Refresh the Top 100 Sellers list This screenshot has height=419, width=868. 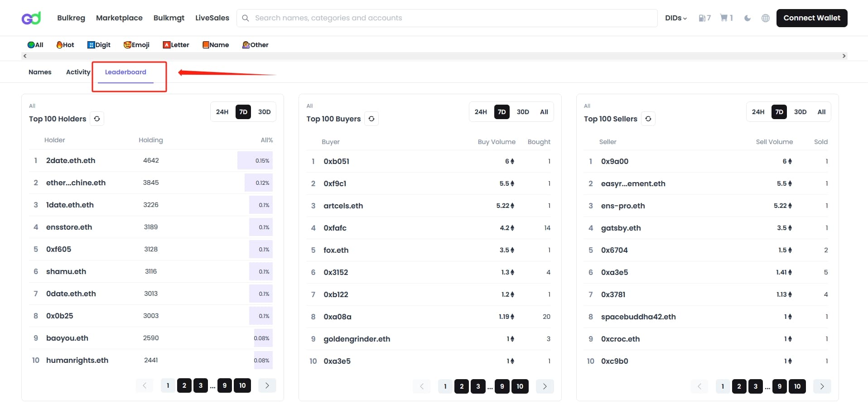click(x=648, y=119)
